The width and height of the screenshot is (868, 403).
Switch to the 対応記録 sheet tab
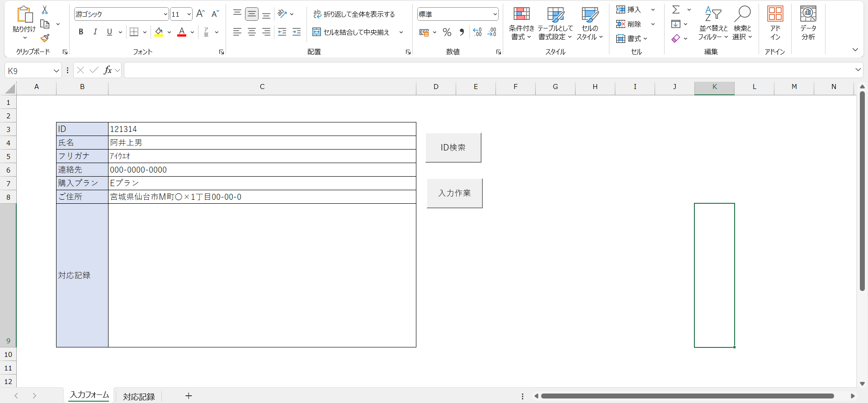[x=139, y=396]
